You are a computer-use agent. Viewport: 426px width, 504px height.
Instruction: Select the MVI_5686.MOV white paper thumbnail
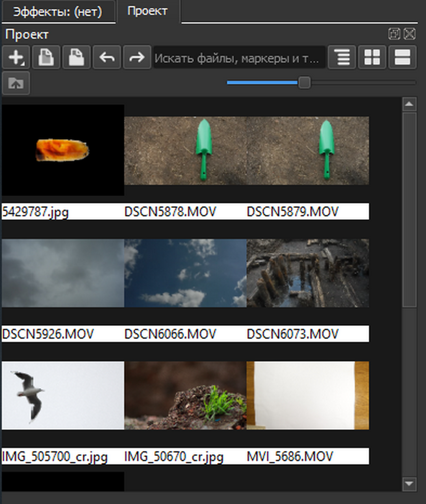[308, 395]
